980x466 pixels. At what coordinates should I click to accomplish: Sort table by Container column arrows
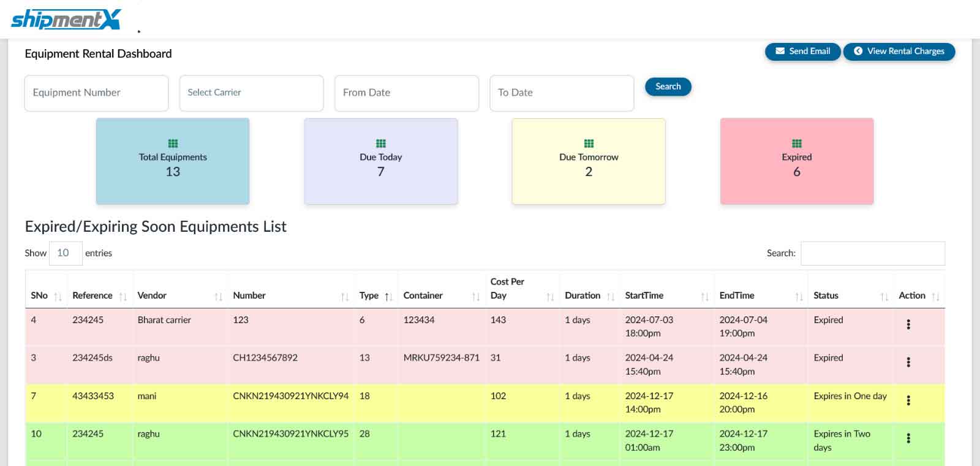pyautogui.click(x=476, y=297)
